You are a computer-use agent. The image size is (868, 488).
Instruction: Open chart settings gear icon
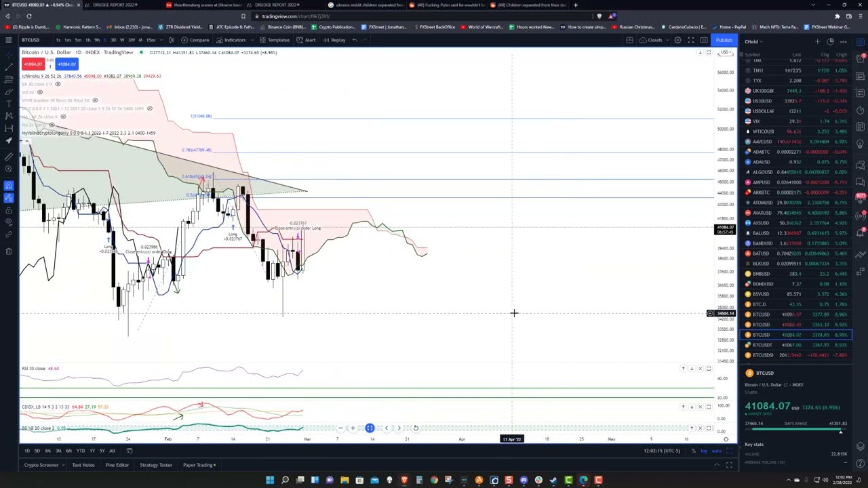(677, 40)
